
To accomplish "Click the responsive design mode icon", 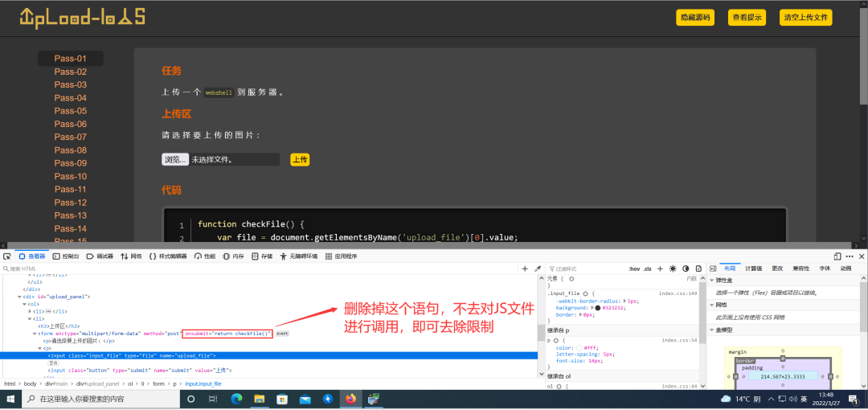I will click(x=837, y=256).
